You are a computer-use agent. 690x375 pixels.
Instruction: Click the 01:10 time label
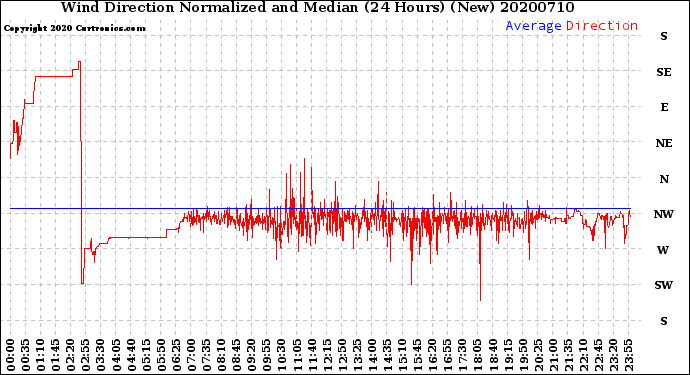coord(40,355)
